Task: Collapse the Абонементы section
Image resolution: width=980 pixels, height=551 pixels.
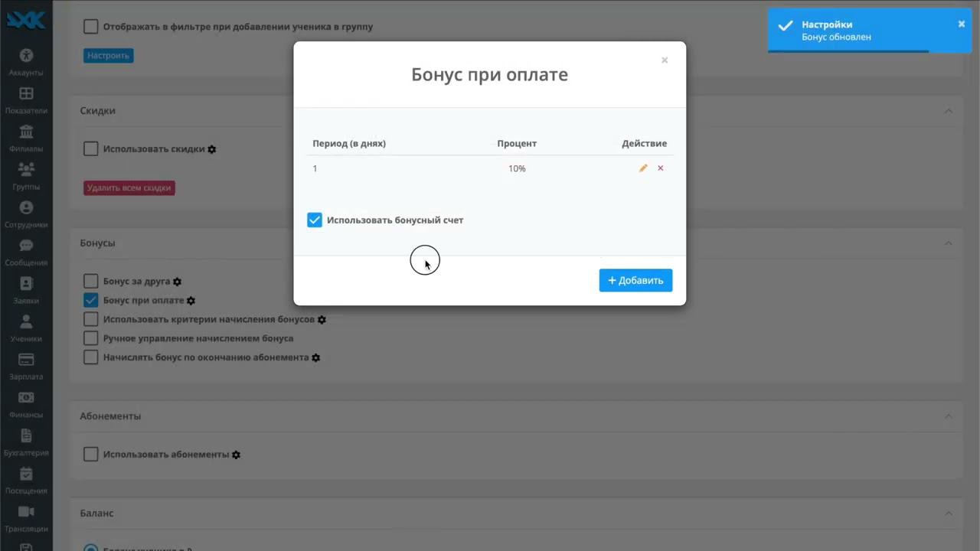Action: click(x=949, y=416)
